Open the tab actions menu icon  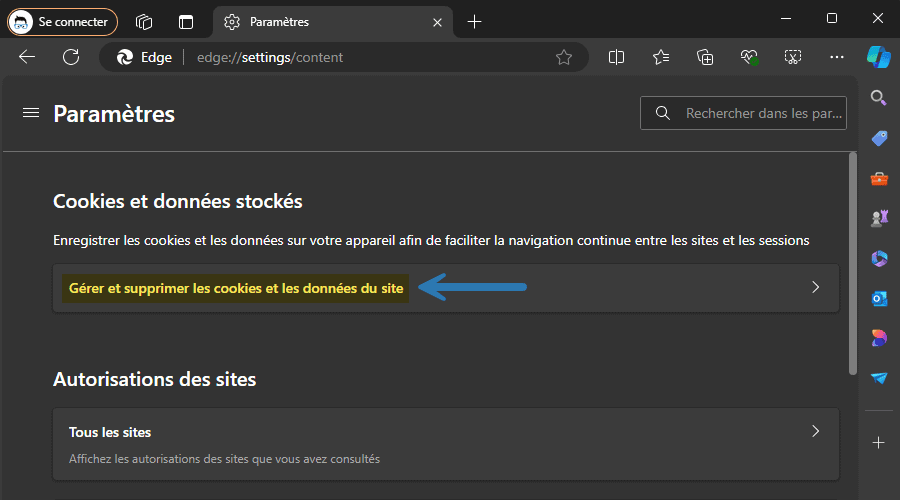(186, 22)
